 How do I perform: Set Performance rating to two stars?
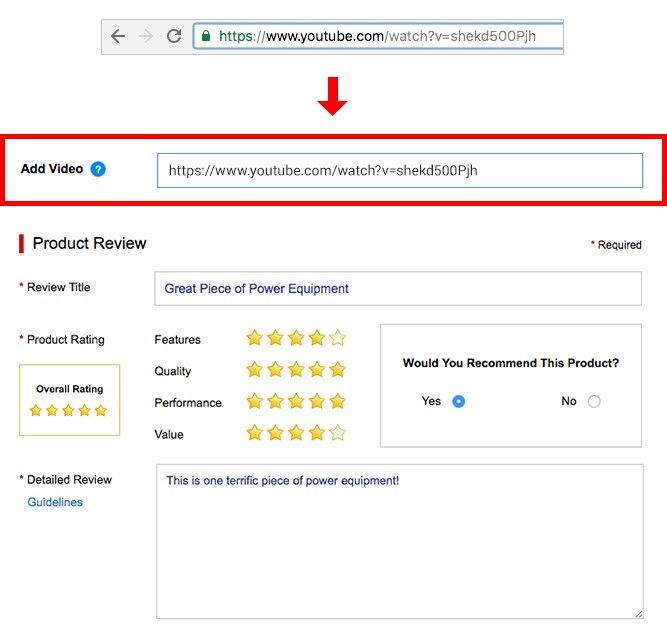pyautogui.click(x=275, y=401)
